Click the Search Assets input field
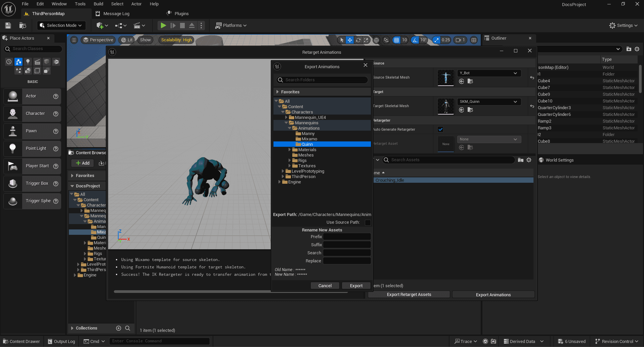This screenshot has width=644, height=347. [x=448, y=160]
